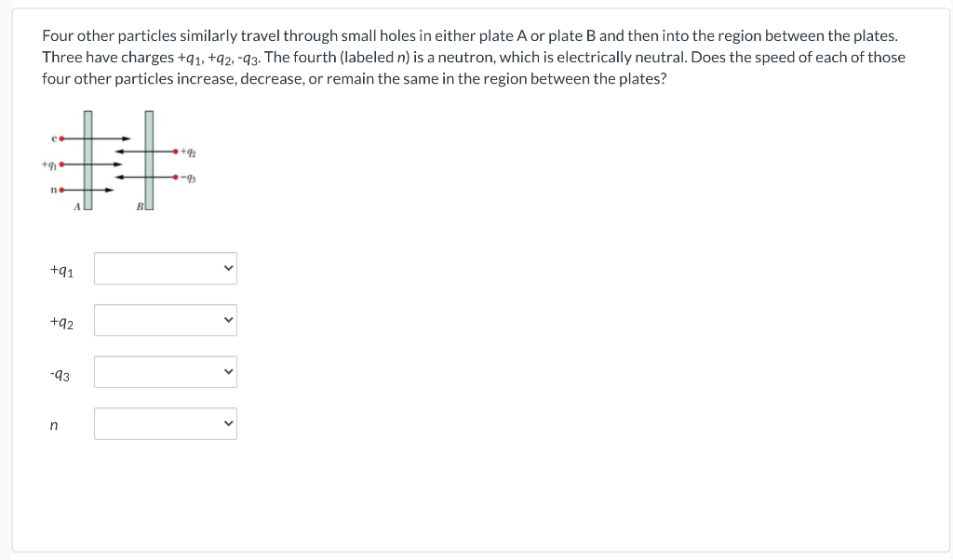Click the italic n label beside the last dropdown
The image size is (953, 560).
tap(54, 425)
